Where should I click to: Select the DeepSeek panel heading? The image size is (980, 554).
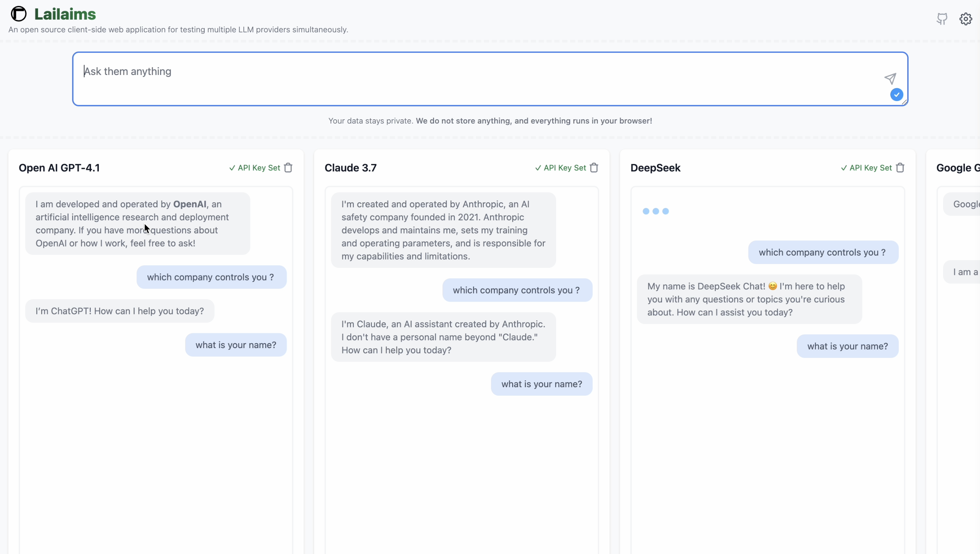tap(655, 168)
